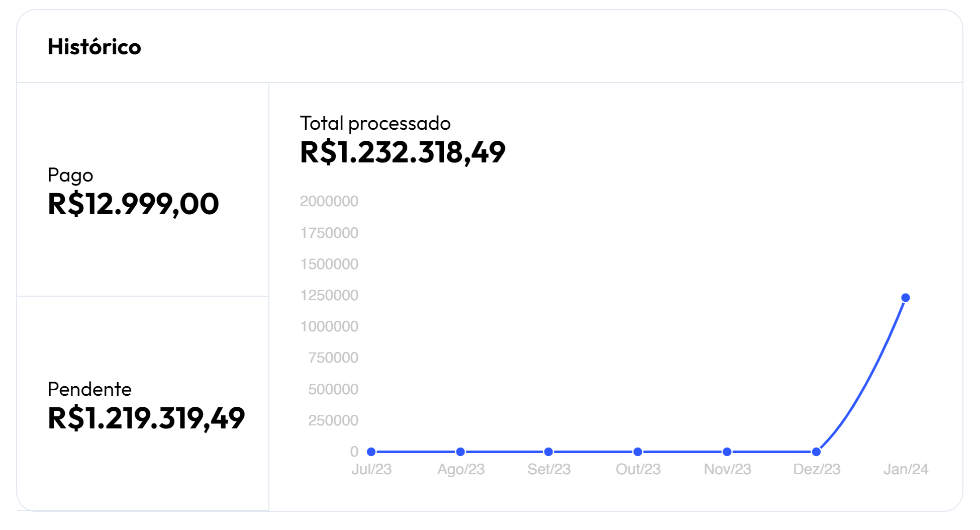Click the Total processado value R$1.232.318,49
Viewport: 980px width, 530px height.
[403, 152]
